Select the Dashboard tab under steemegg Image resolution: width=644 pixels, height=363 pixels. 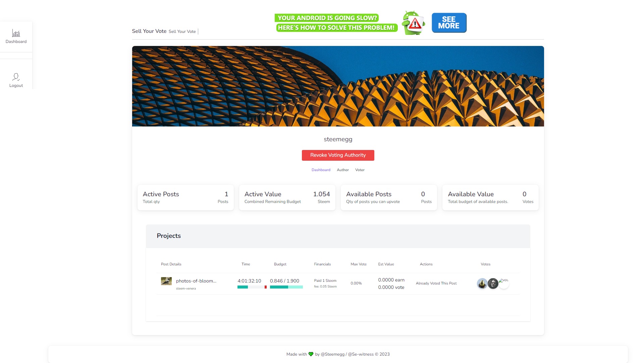(321, 170)
